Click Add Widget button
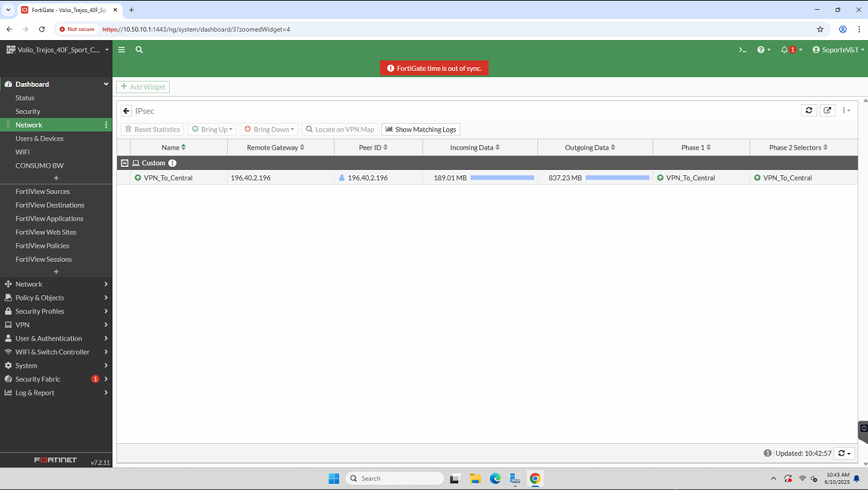Viewport: 868px width, 490px height. (x=143, y=87)
